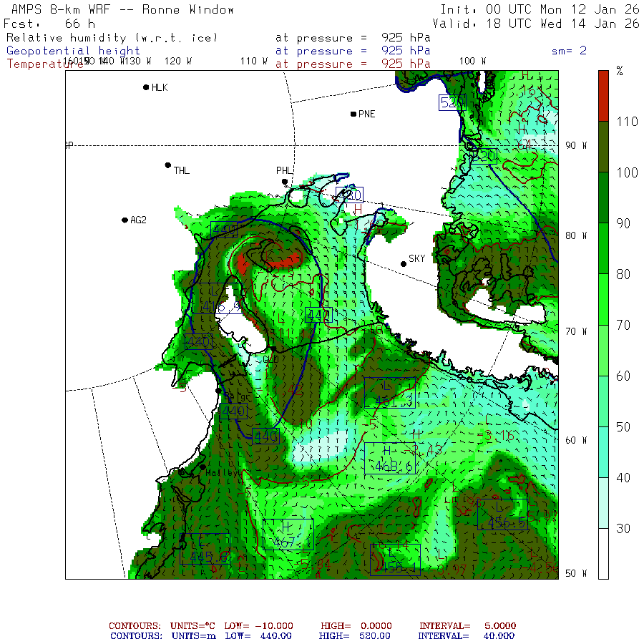Click the 30 tick label on the color bar
The image size is (644, 644).
[x=623, y=529]
